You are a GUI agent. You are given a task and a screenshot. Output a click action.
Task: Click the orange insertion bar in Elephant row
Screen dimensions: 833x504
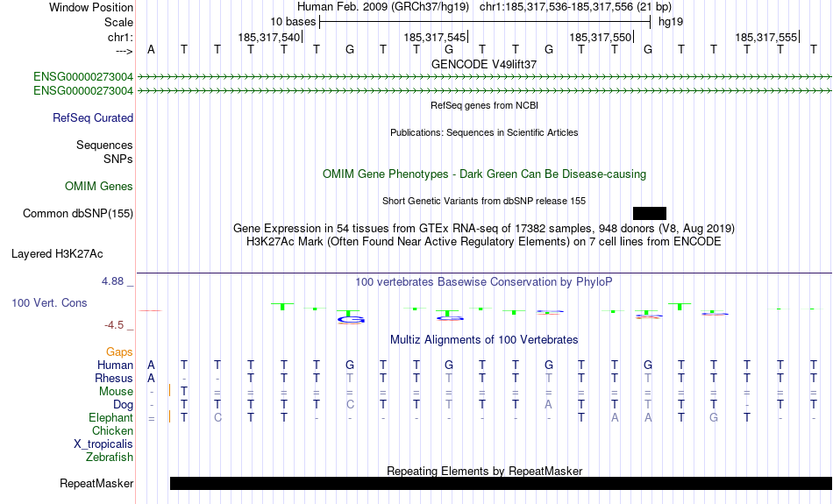tap(170, 416)
